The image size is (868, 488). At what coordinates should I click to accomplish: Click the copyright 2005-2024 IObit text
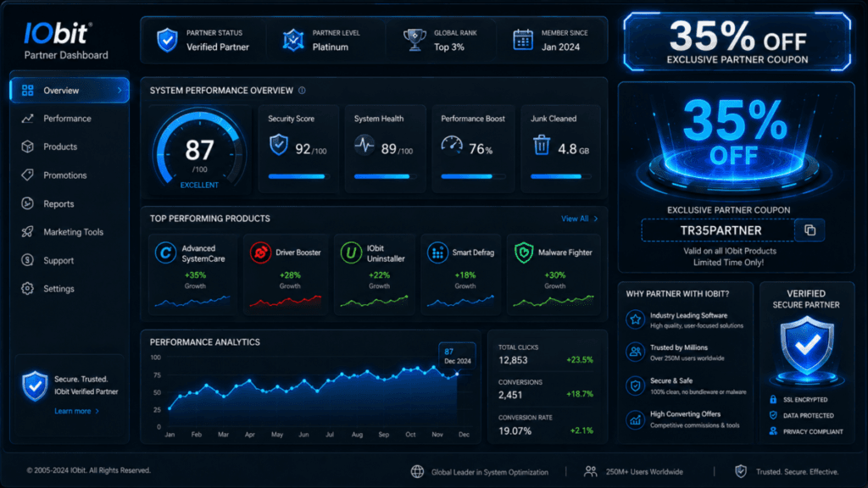88,470
